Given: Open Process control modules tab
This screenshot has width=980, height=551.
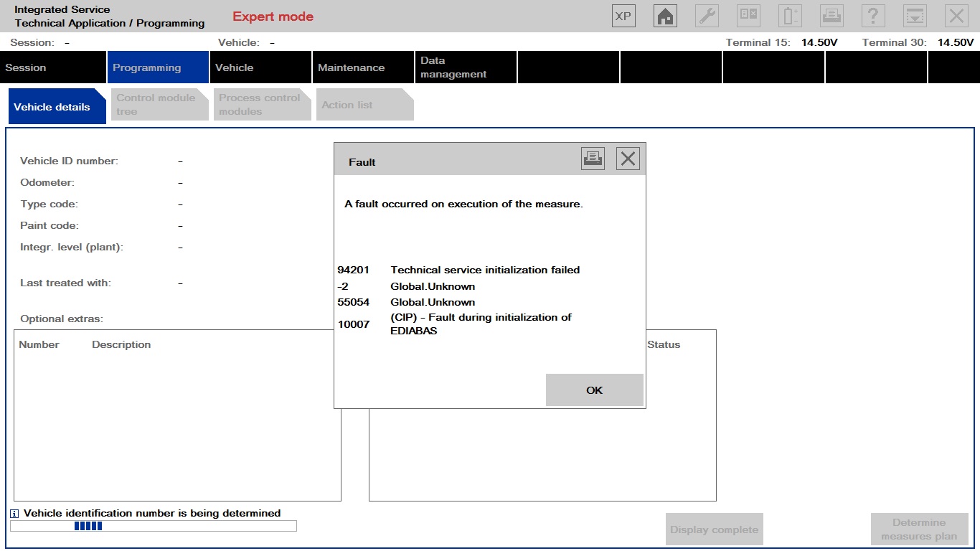Looking at the screenshot, I should pos(263,105).
